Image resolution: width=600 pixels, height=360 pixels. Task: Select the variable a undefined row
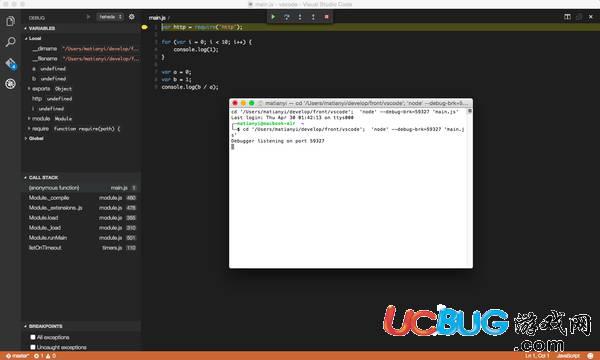coord(82,68)
